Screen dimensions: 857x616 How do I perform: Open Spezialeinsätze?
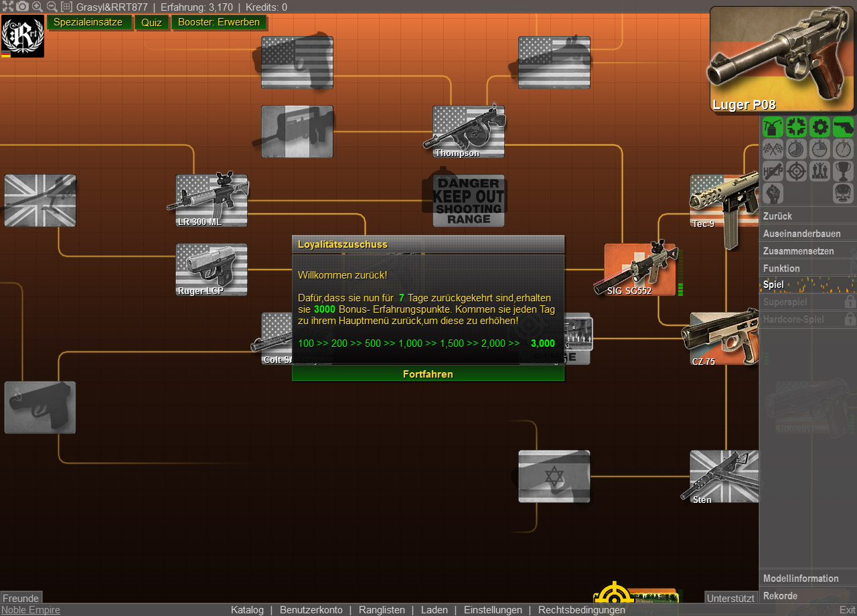coord(88,22)
